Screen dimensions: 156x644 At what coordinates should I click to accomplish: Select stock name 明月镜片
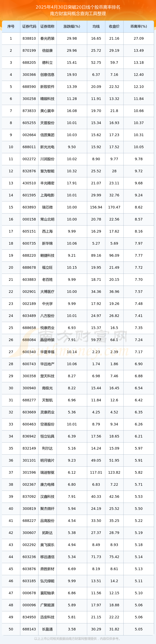(x=47, y=460)
